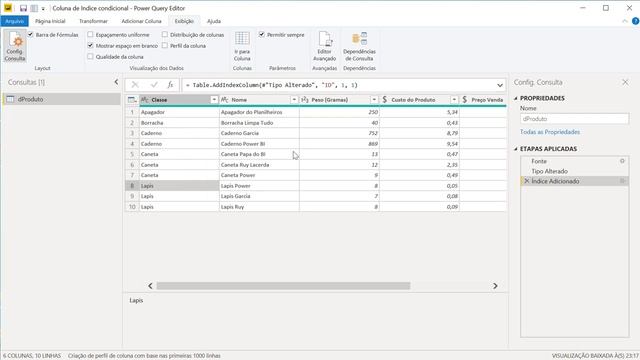Screen dimensions: 640x360
Task: Click the Ir para Coluna icon
Action: click(x=242, y=46)
